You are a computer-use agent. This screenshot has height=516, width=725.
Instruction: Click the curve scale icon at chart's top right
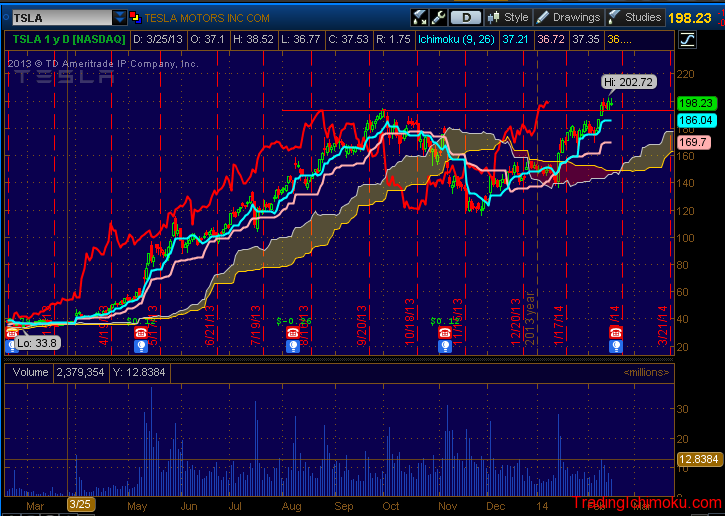tap(687, 40)
